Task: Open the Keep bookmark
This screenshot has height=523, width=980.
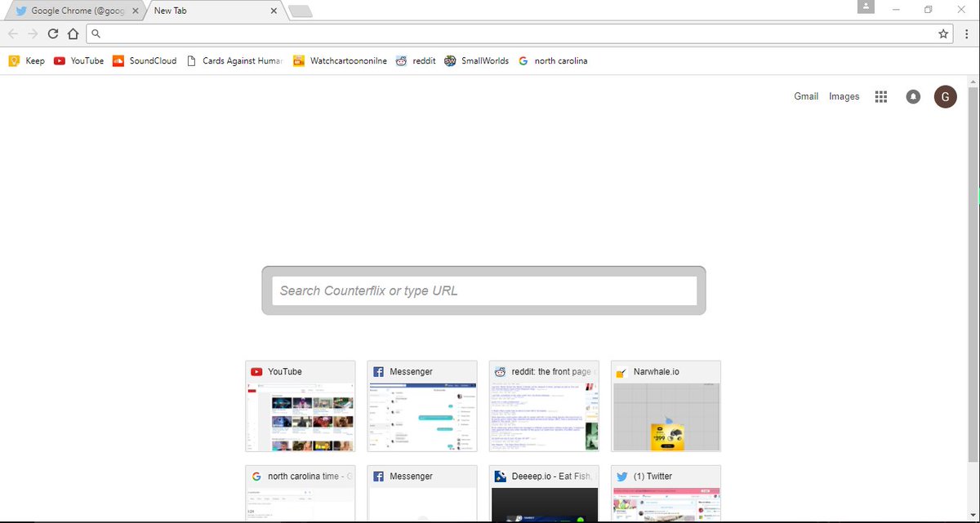Action: 27,60
